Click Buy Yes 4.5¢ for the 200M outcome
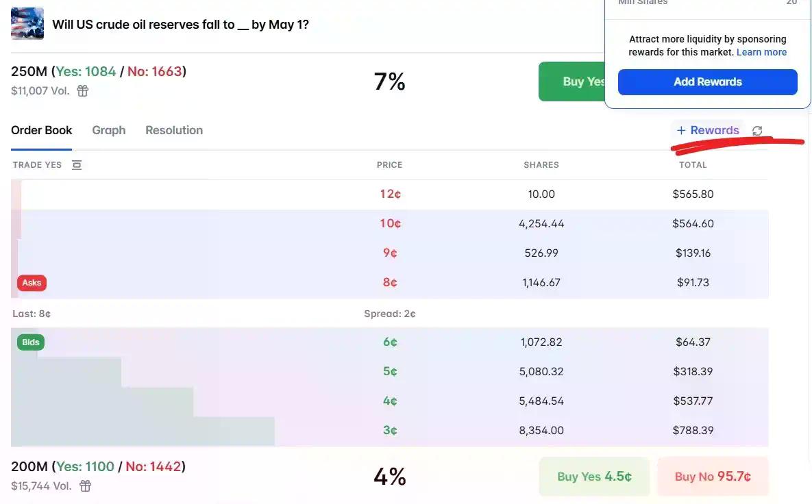The width and height of the screenshot is (812, 504). click(x=594, y=476)
